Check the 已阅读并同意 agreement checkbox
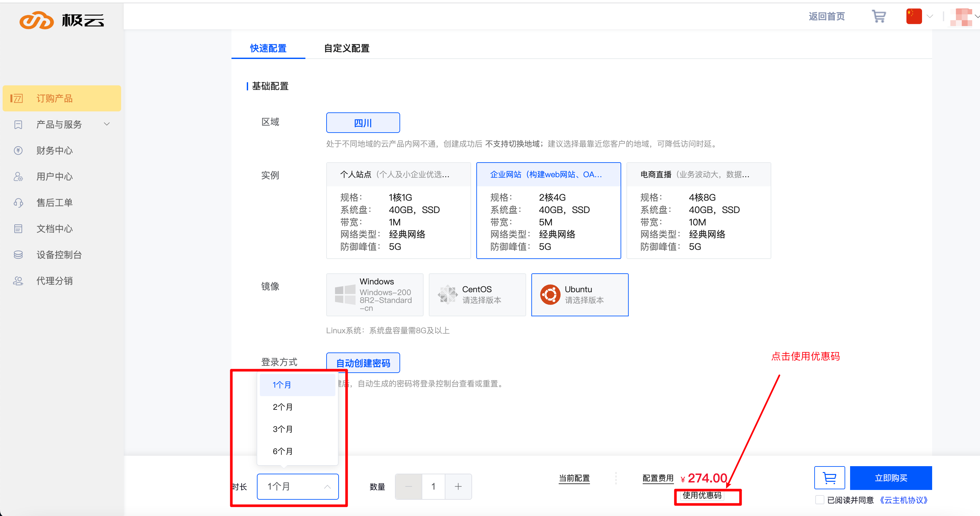This screenshot has width=980, height=516. click(x=819, y=500)
